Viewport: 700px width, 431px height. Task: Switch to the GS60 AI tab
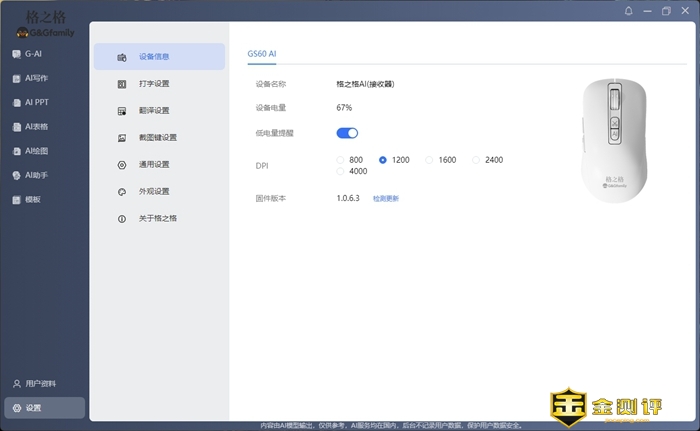(262, 52)
